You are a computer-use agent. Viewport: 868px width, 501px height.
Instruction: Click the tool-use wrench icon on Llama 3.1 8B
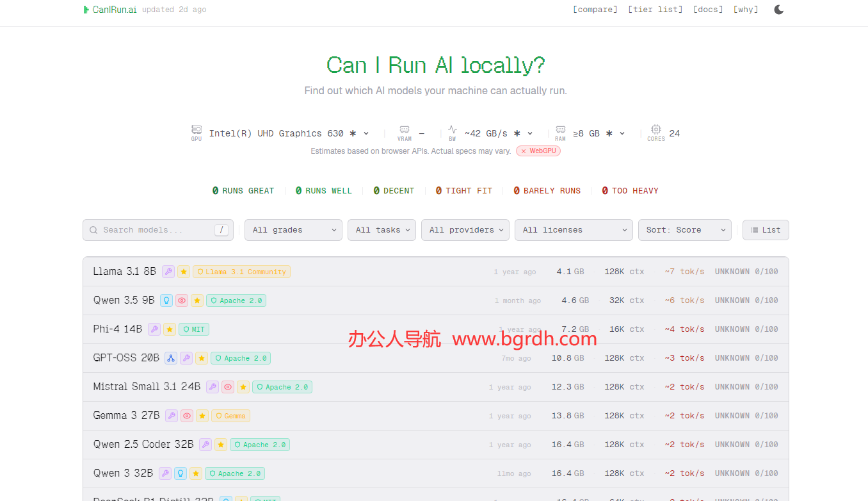(x=168, y=272)
